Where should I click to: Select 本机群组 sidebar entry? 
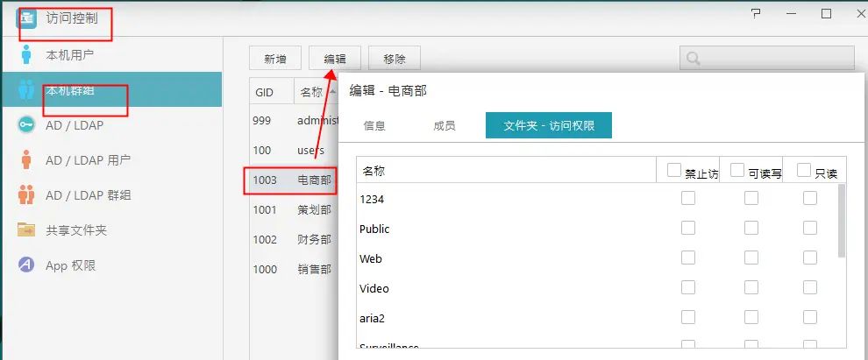click(111, 89)
